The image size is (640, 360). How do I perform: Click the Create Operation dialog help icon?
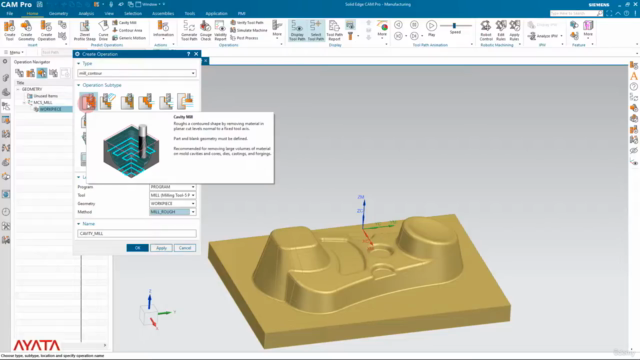[188, 54]
